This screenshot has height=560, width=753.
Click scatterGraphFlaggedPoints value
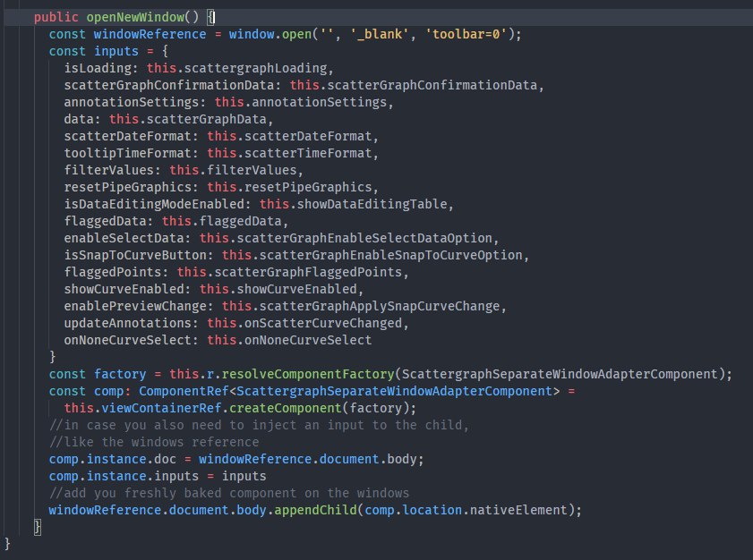(x=308, y=272)
